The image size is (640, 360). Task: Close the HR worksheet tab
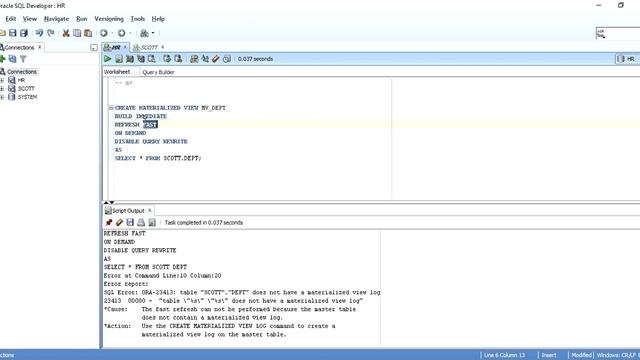(x=125, y=47)
